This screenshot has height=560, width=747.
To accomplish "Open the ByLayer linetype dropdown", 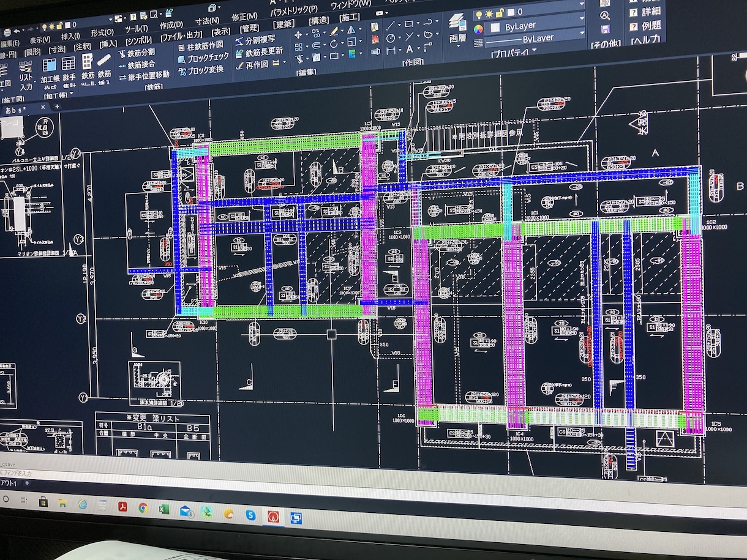I will click(x=534, y=38).
